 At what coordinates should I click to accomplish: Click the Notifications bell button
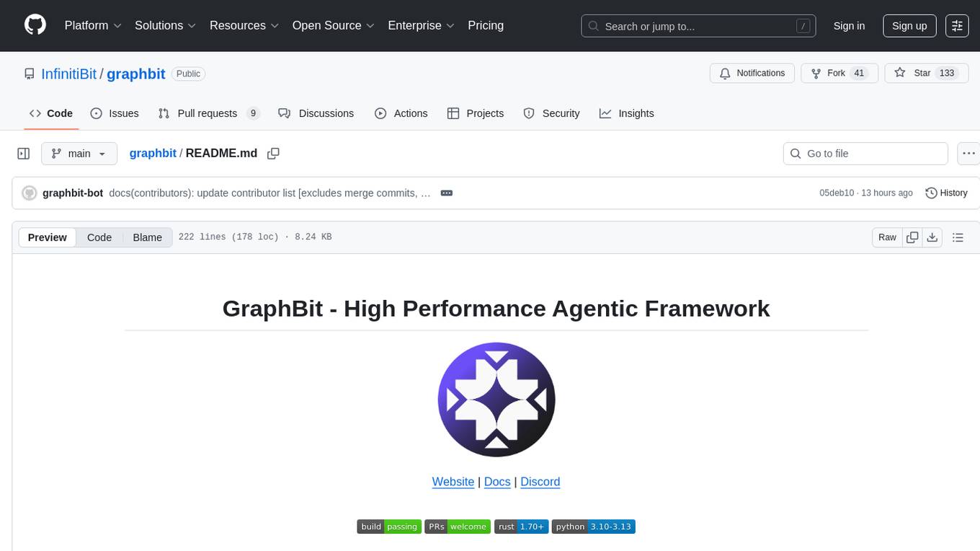[752, 74]
